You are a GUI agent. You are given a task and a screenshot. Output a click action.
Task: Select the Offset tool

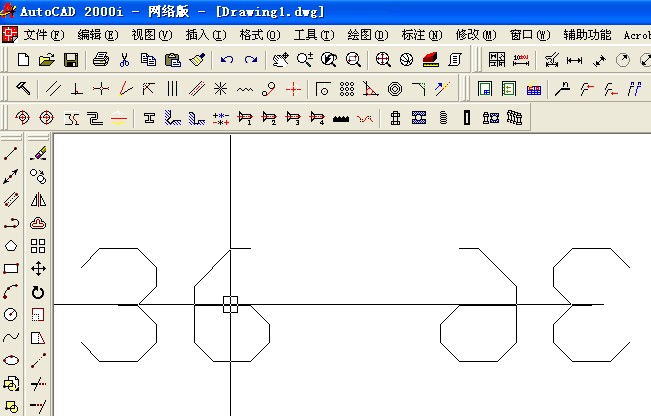click(38, 223)
